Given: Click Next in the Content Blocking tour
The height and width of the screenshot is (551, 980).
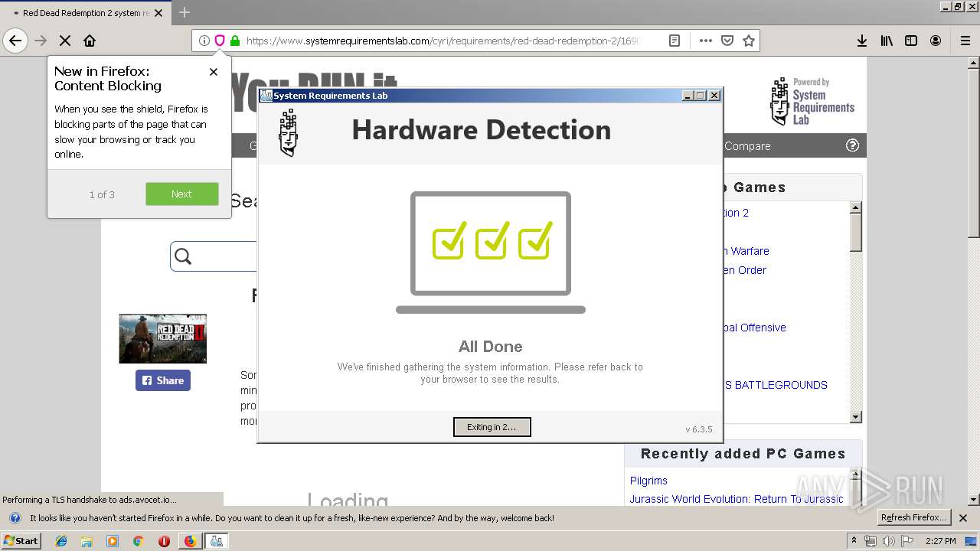Looking at the screenshot, I should click(x=182, y=194).
